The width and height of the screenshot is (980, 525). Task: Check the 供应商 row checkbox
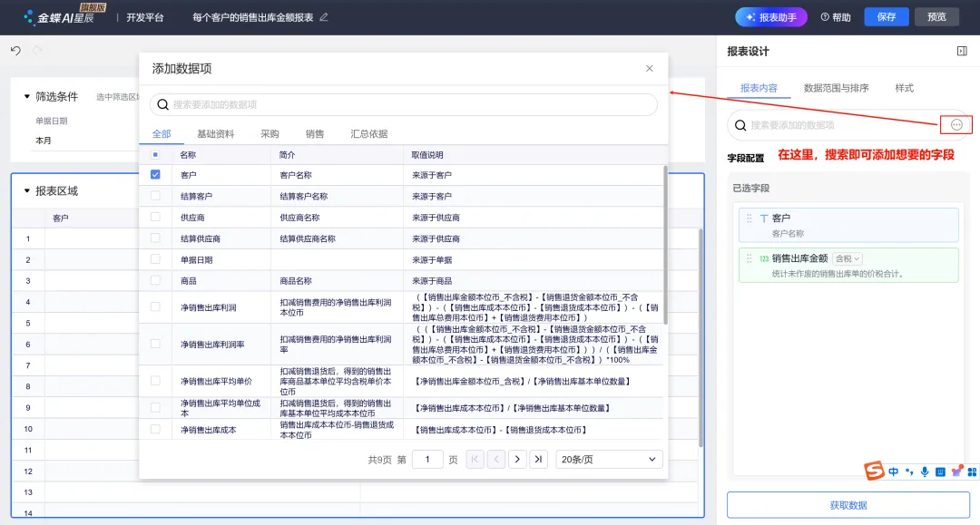tap(155, 218)
